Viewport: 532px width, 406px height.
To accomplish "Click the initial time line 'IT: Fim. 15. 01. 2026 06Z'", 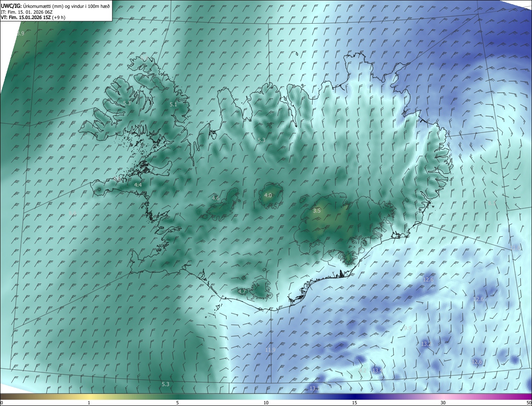I will point(27,12).
